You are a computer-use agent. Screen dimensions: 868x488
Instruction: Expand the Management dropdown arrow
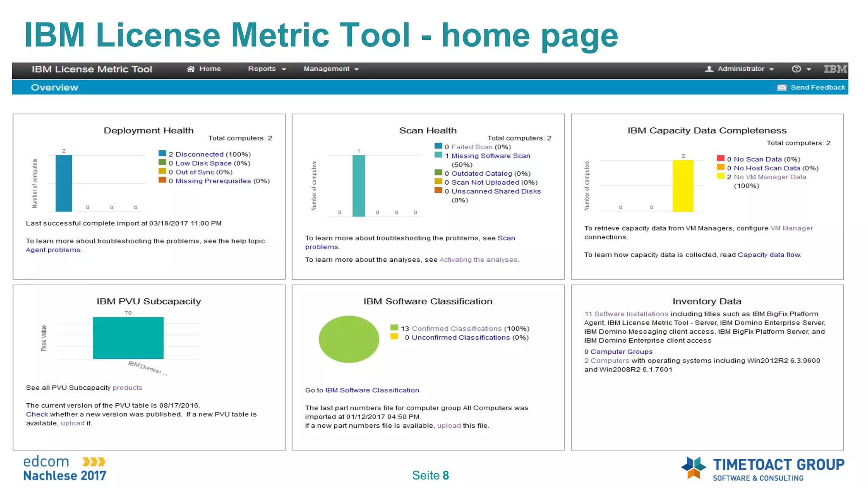pos(356,69)
